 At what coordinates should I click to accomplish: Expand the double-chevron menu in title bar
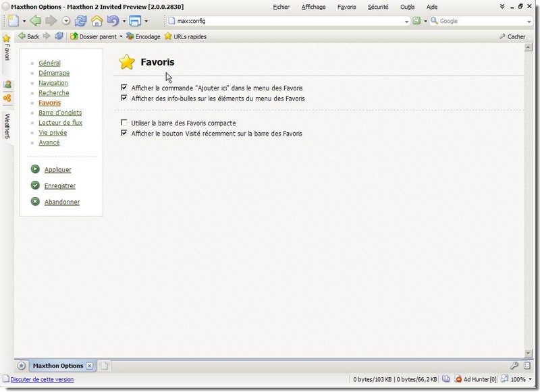click(502, 6)
